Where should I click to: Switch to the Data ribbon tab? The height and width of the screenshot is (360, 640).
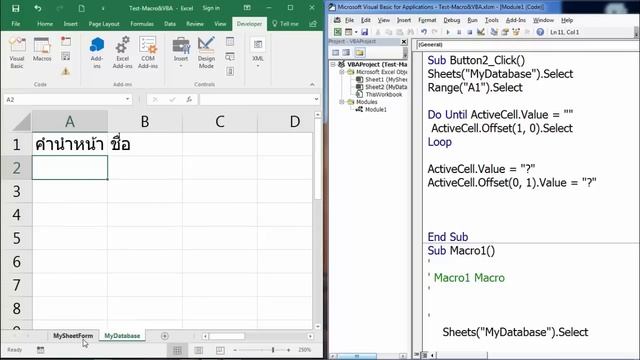click(170, 24)
